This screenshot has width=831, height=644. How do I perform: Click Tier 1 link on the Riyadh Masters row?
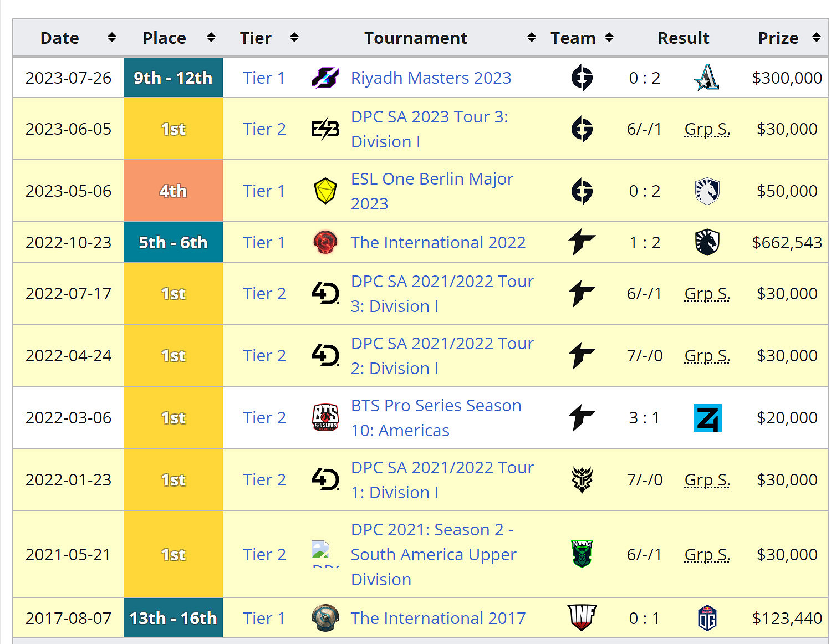(x=264, y=78)
